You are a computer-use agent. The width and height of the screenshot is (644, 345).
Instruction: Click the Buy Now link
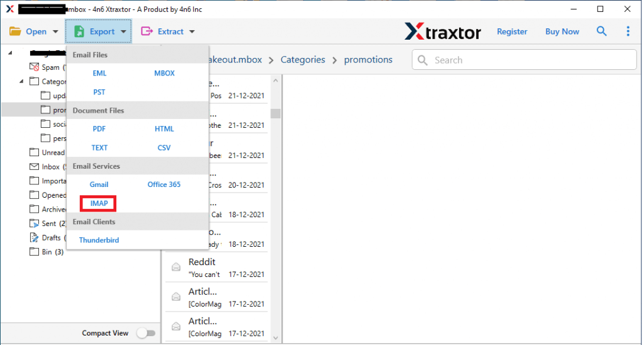click(562, 31)
